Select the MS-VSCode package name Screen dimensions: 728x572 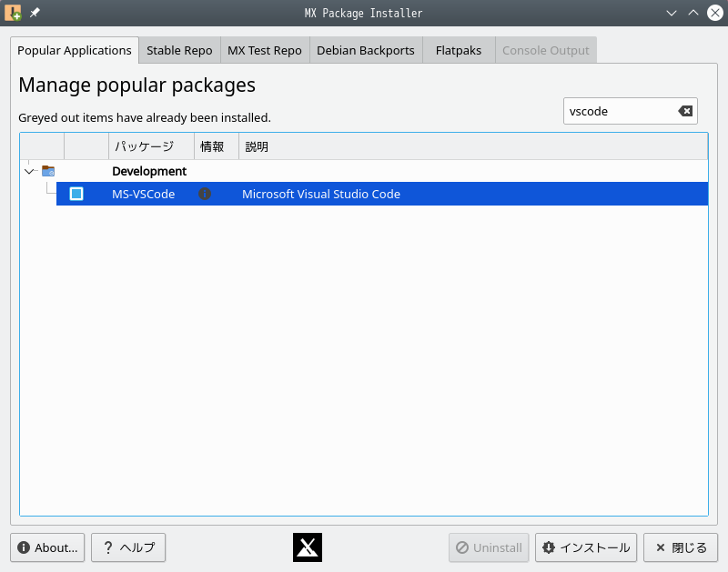tap(144, 194)
